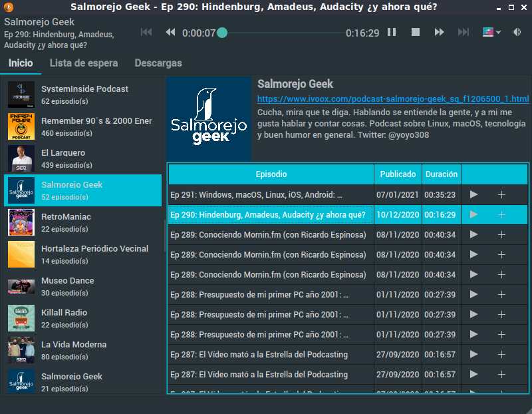The height and width of the screenshot is (414, 532).
Task: Skip to the previous track
Action: coord(146,32)
